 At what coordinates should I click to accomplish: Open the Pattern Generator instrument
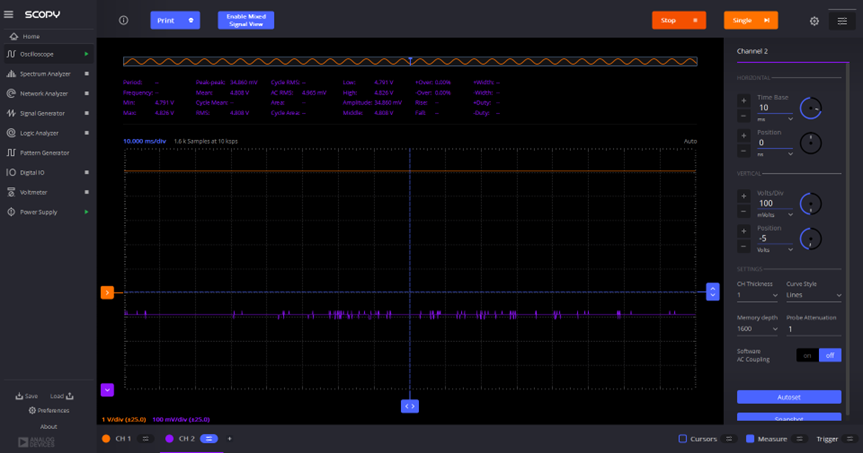45,153
